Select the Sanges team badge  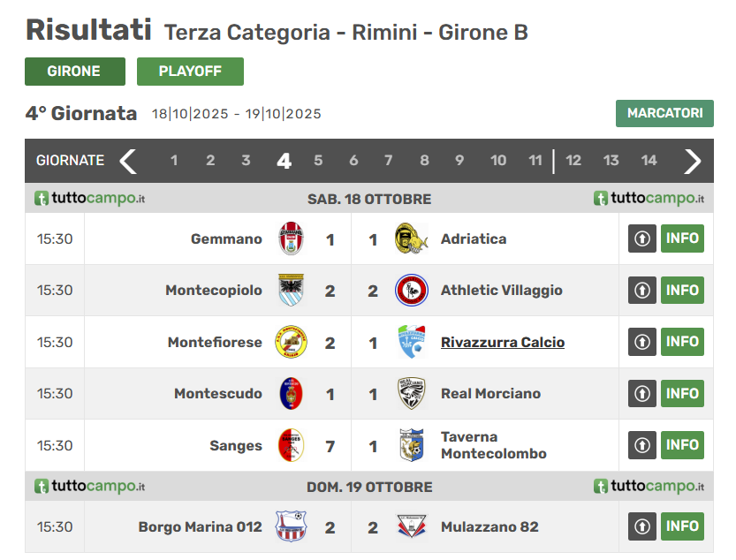pyautogui.click(x=291, y=445)
